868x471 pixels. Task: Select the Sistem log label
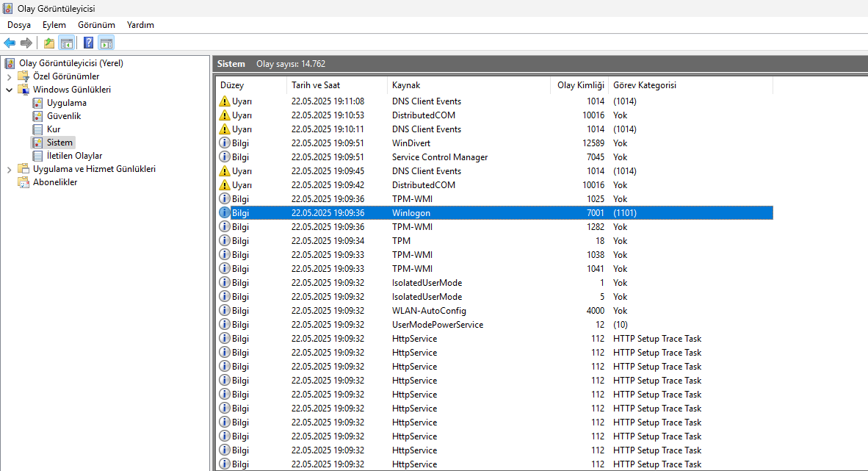point(59,143)
